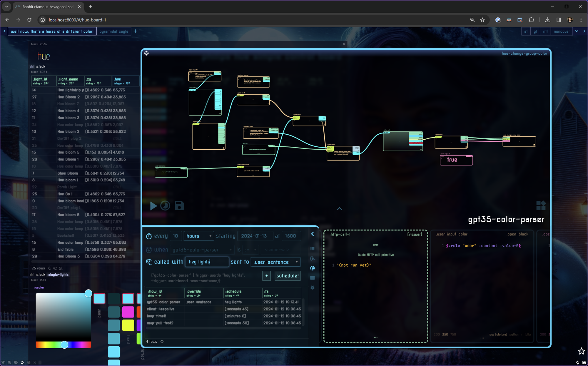Image resolution: width=588 pixels, height=366 pixels.
Task: Switch to the 'pyramidal eagle' tab
Action: coord(114,31)
